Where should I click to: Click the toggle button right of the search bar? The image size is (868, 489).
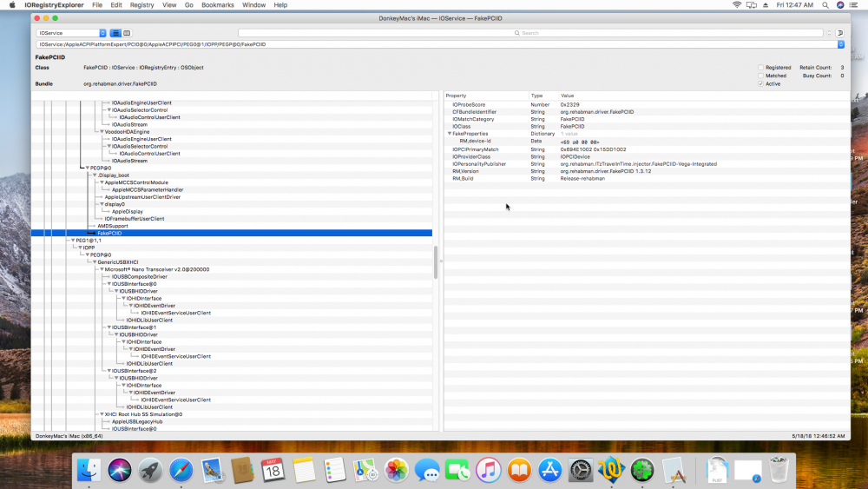[x=839, y=33]
